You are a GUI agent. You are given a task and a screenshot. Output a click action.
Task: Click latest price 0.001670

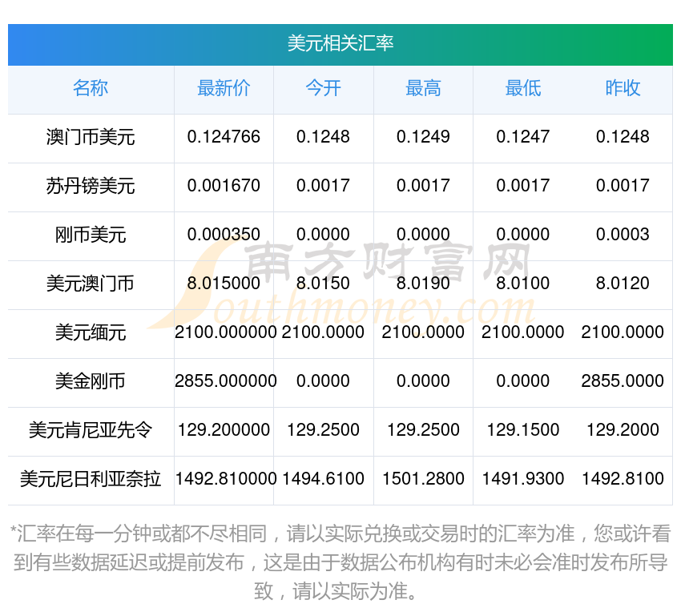pyautogui.click(x=224, y=185)
